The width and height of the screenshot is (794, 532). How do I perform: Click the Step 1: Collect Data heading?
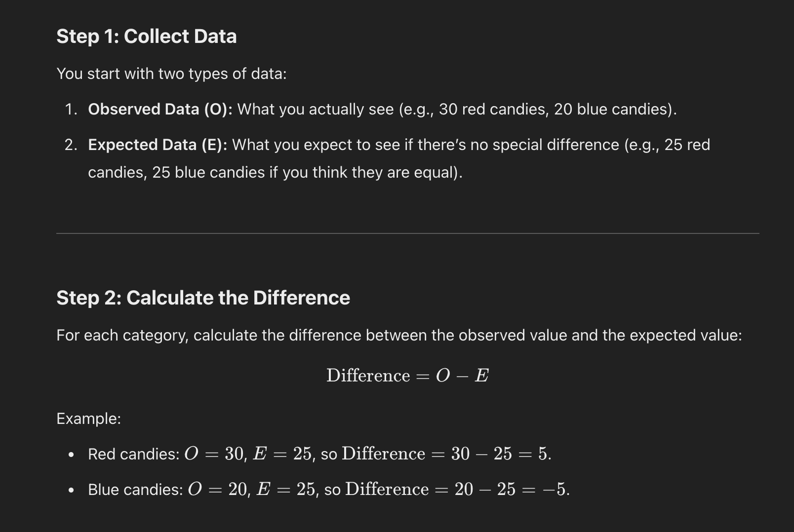click(147, 37)
